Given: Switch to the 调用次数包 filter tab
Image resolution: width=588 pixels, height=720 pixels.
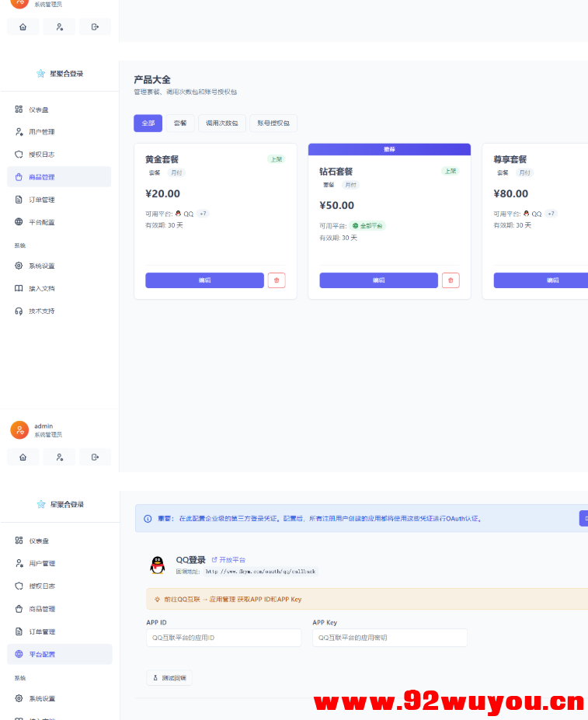Looking at the screenshot, I should pos(222,123).
